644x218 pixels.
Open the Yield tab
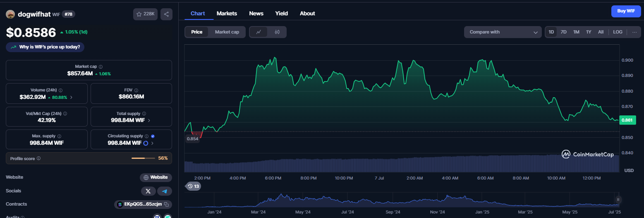click(x=282, y=13)
